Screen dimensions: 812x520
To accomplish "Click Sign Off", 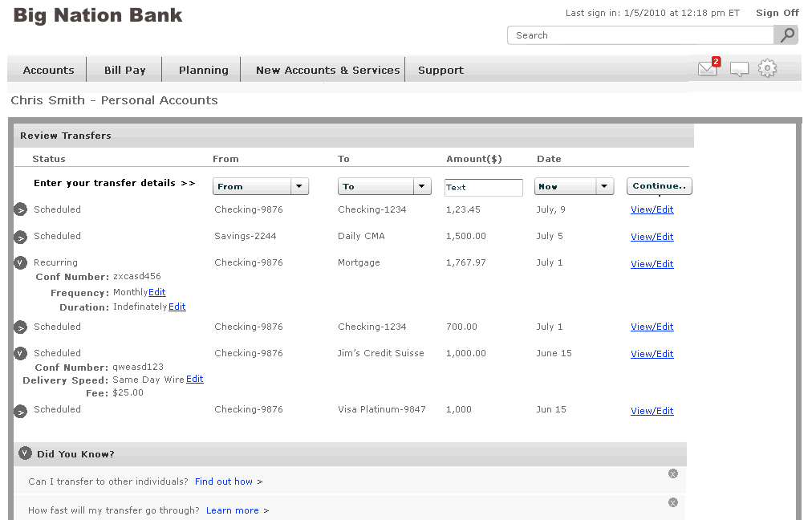I will [x=777, y=13].
